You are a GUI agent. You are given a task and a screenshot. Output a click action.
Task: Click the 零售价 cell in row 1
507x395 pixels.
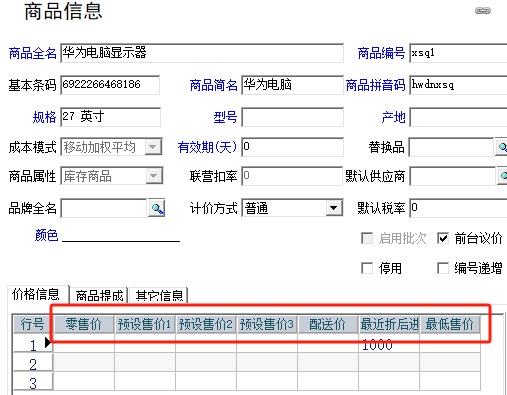(x=84, y=344)
